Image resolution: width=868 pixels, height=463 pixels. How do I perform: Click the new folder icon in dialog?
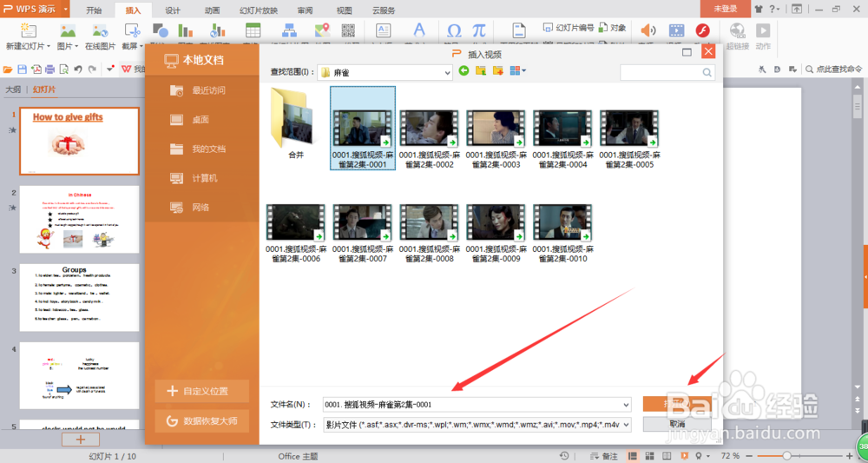pyautogui.click(x=498, y=71)
